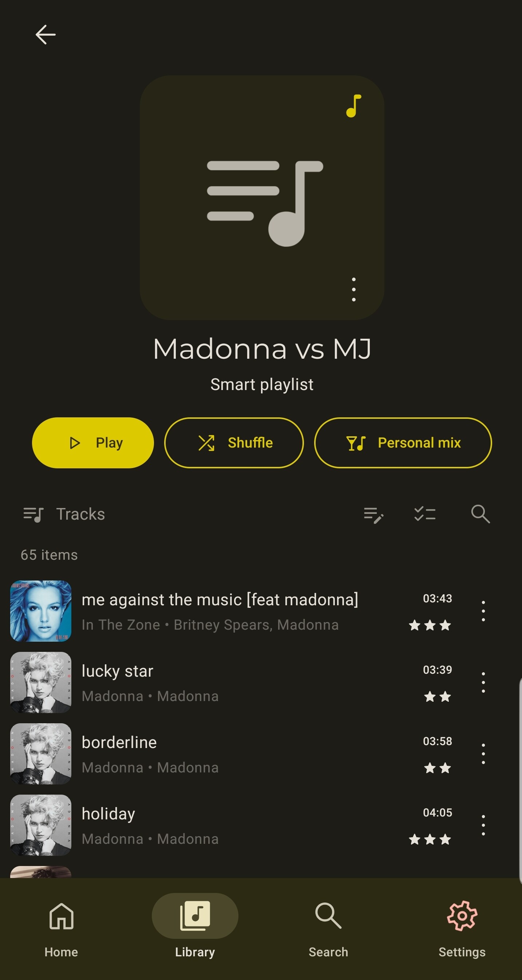Go to the Home tab
This screenshot has width=522, height=980.
(61, 929)
